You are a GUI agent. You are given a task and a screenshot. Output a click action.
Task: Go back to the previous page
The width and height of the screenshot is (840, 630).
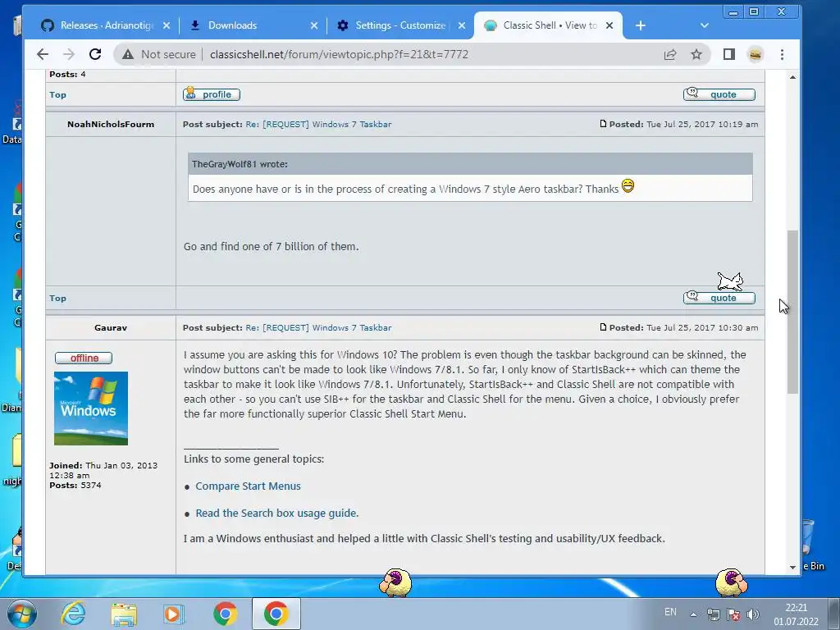point(43,54)
